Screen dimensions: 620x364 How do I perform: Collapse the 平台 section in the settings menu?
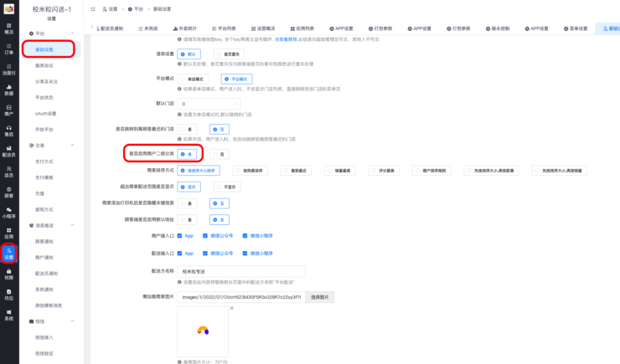click(73, 33)
